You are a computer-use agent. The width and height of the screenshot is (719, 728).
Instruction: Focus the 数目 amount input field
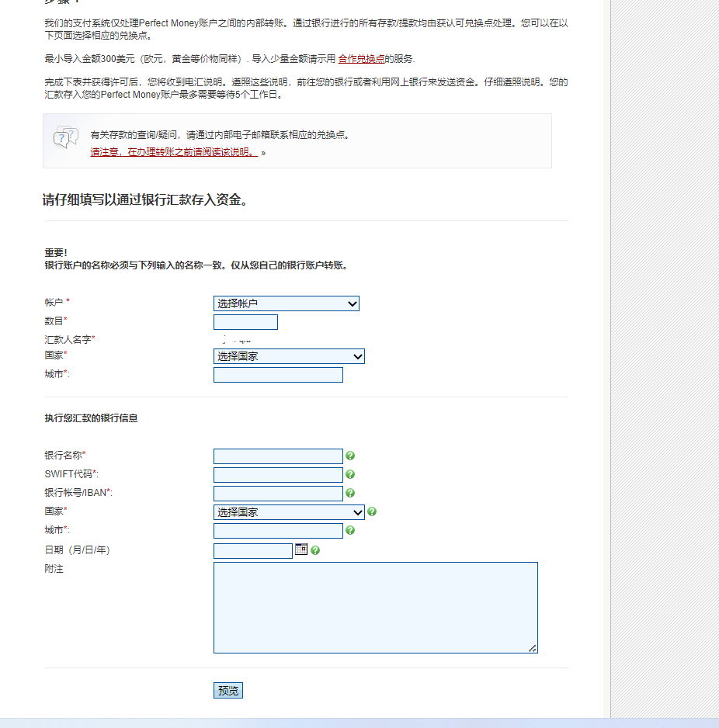point(245,322)
